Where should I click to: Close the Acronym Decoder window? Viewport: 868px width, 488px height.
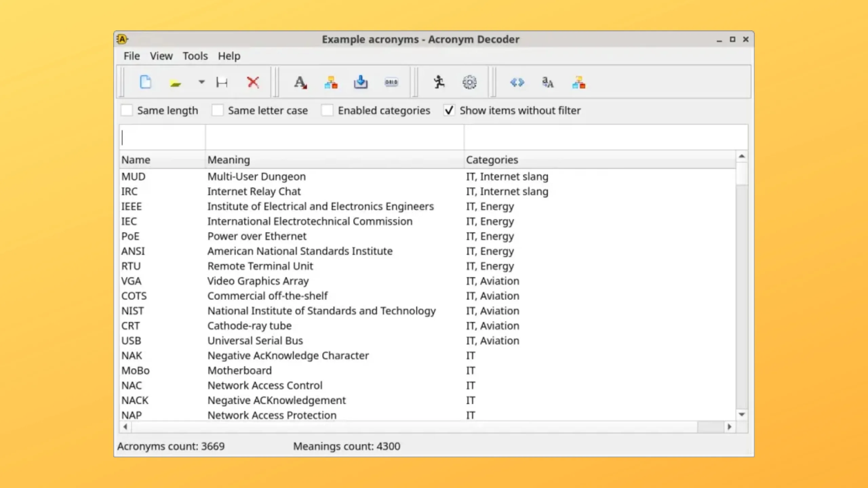coord(746,39)
